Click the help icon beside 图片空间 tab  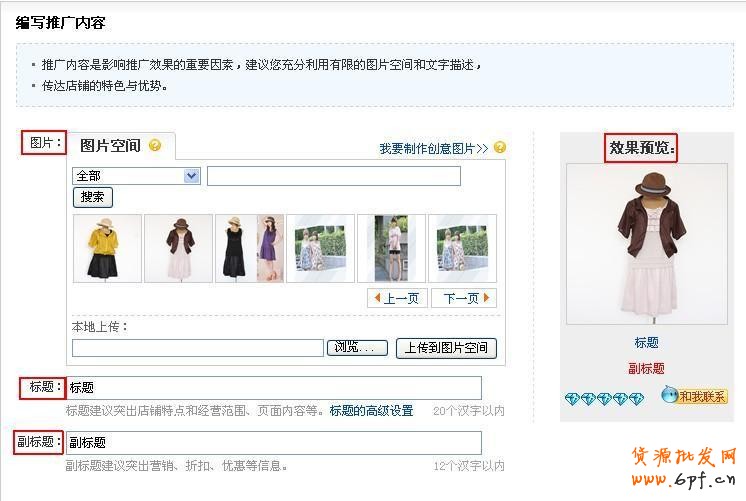(155, 145)
